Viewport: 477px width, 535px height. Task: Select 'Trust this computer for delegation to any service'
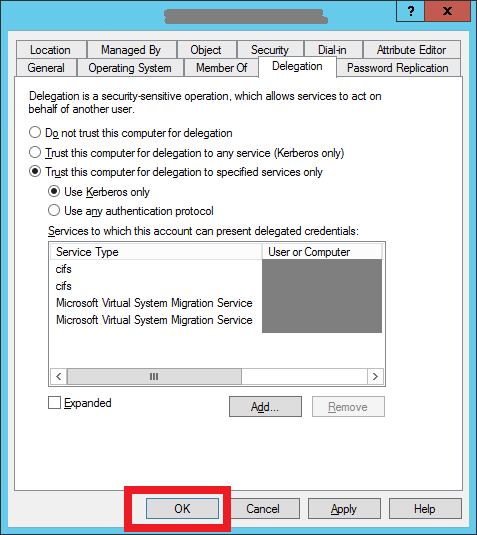pos(35,153)
